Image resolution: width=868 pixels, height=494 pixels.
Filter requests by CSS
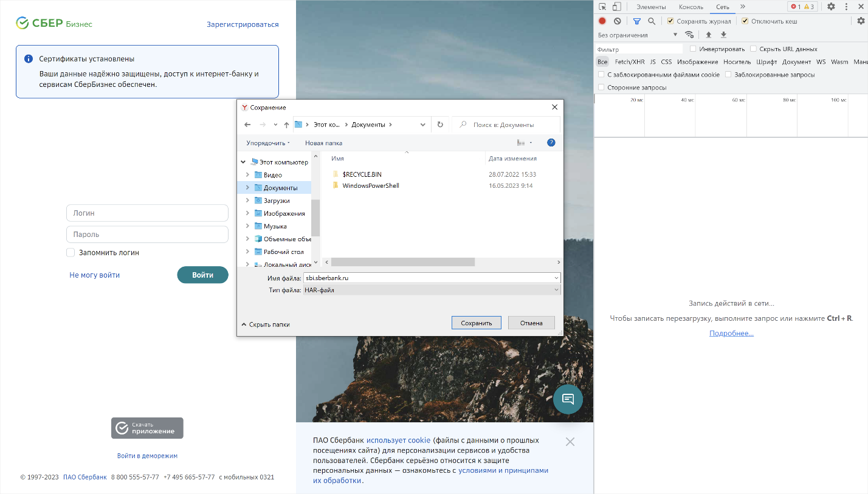point(666,61)
